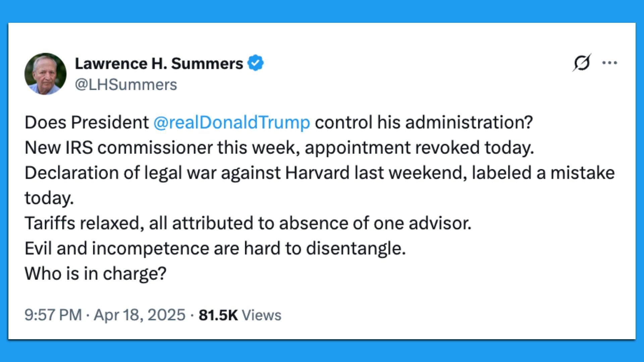Open the three-dot more options menu
Screen dimensions: 644x362
point(609,63)
